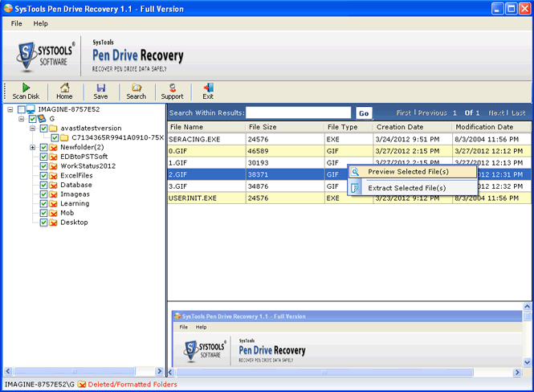The width and height of the screenshot is (534, 392).
Task: Select the USERINIT.EXE file row
Action: click(x=349, y=198)
